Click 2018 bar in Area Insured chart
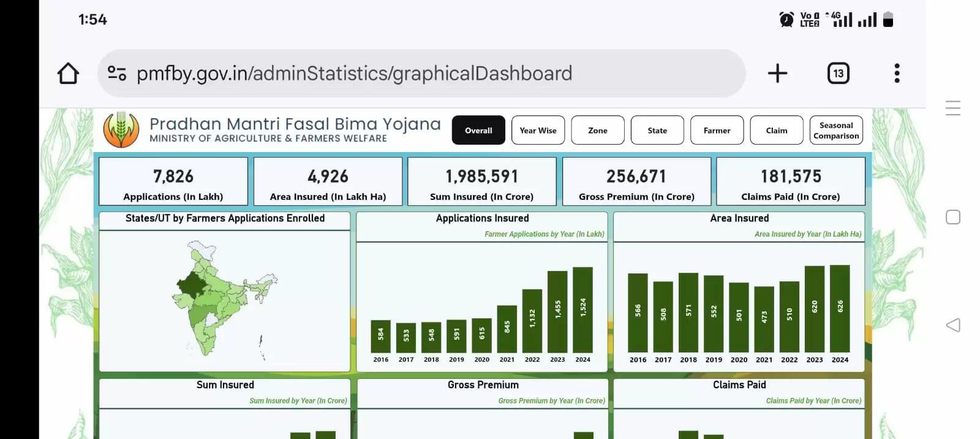 688,313
